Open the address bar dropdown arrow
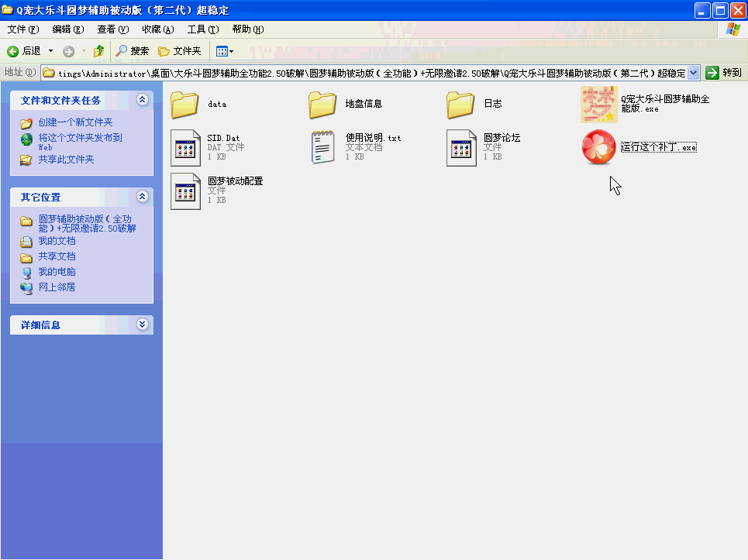The image size is (748, 560). (x=693, y=73)
